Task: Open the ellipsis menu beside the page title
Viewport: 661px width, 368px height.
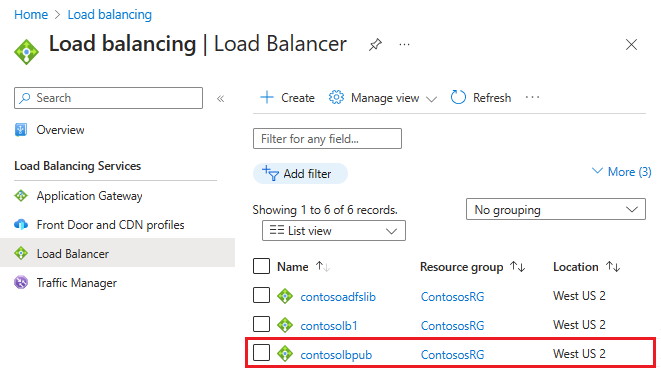Action: (x=404, y=44)
